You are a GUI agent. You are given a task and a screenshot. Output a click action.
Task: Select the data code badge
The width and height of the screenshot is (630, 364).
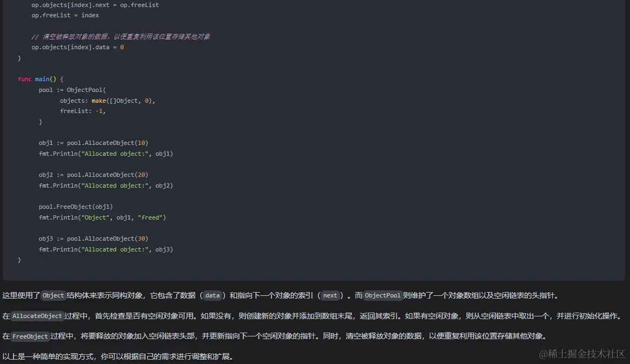point(211,295)
